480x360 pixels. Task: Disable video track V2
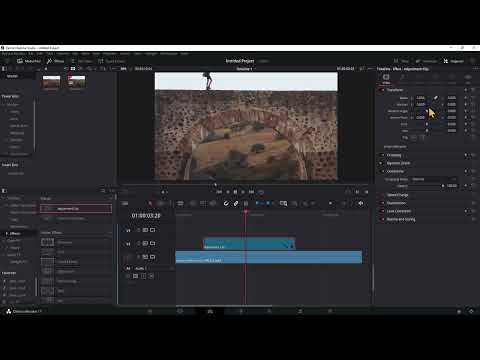click(153, 244)
